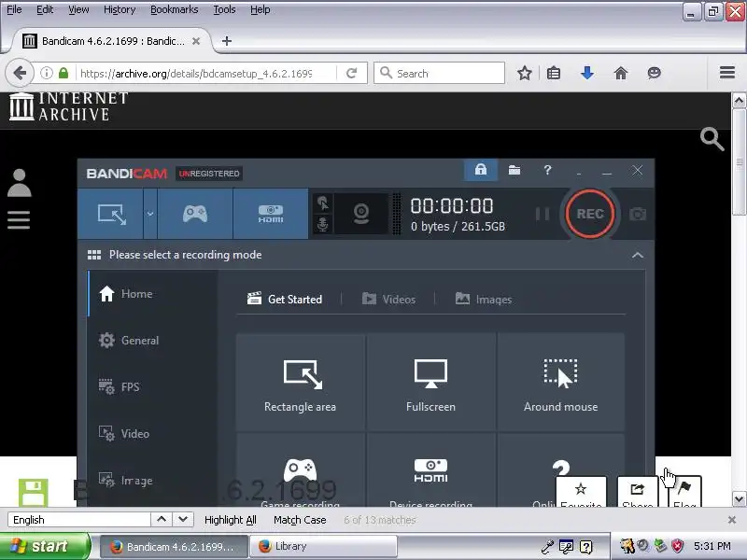Toggle microphone recording icon

(322, 224)
